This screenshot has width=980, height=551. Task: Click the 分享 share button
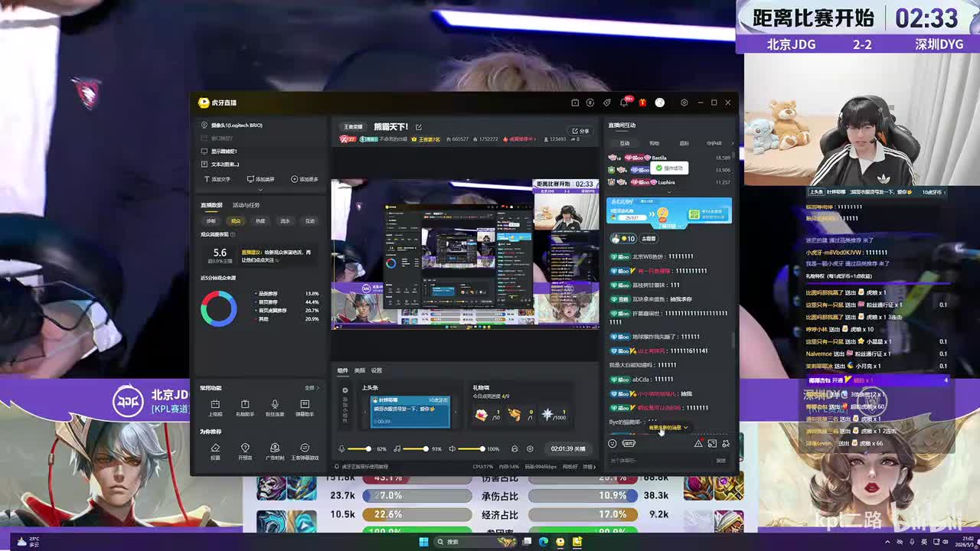click(x=580, y=131)
